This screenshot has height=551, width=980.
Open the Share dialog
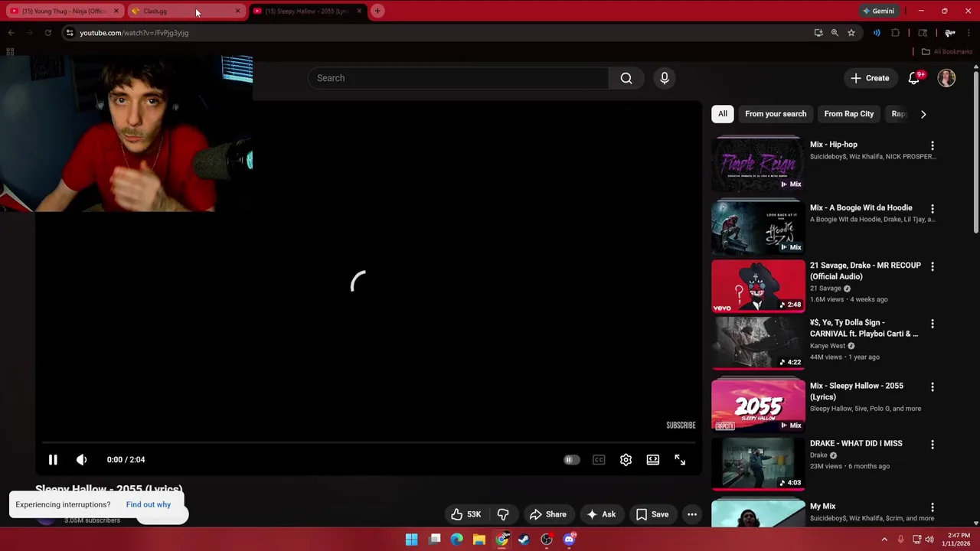548,514
